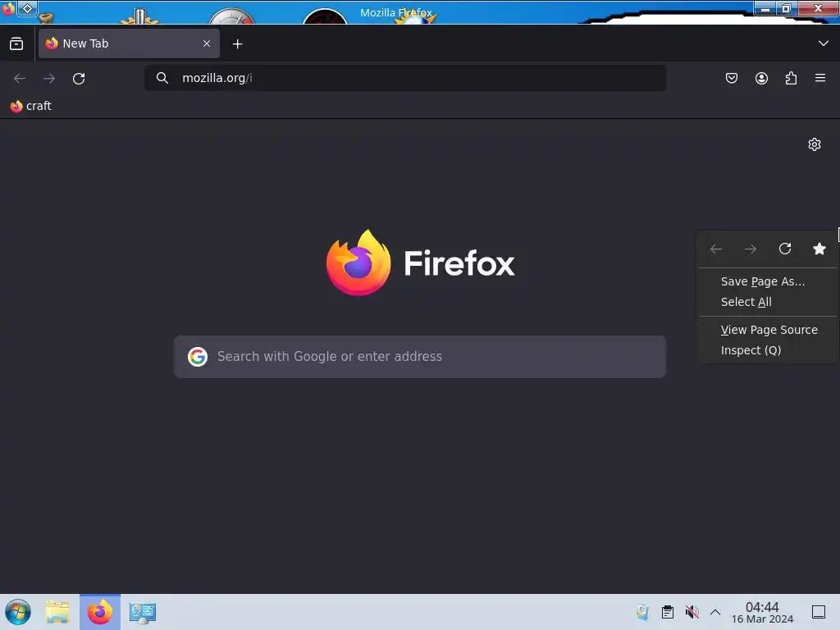Choose Select All from the context menu

pos(768,302)
